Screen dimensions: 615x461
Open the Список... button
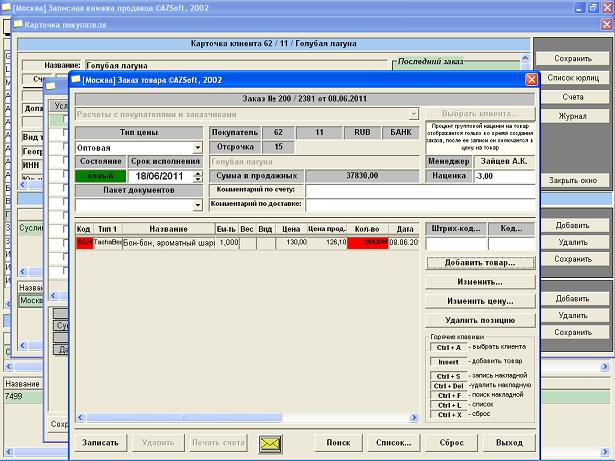pos(393,443)
